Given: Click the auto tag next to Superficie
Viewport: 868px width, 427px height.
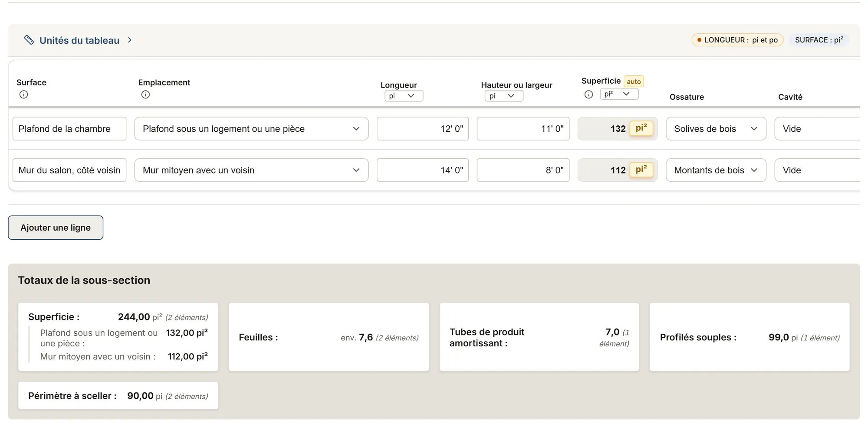Looking at the screenshot, I should pos(634,81).
